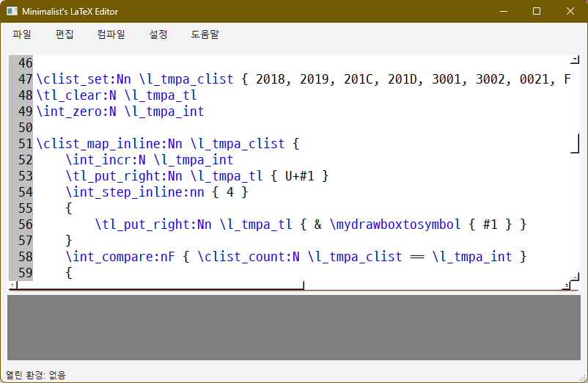The height and width of the screenshot is (383, 588).
Task: Click the '3001' value on line 47
Action: (x=446, y=79)
